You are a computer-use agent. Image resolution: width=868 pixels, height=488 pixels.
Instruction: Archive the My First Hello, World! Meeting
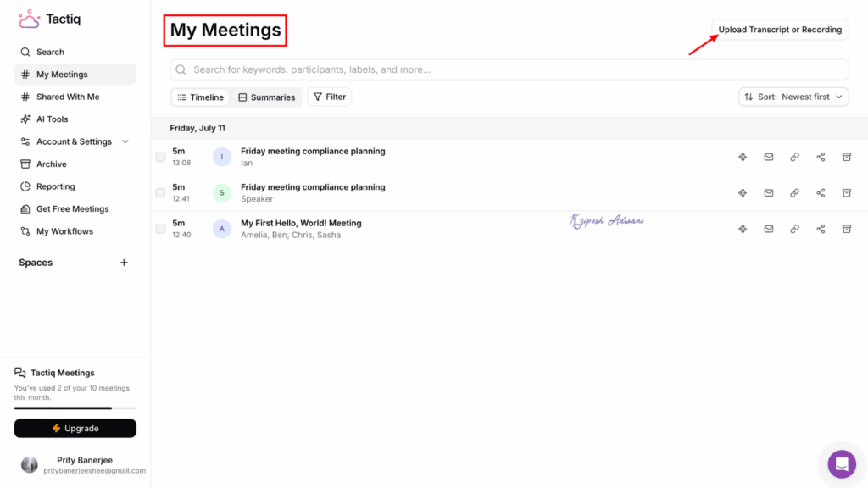tap(846, 229)
